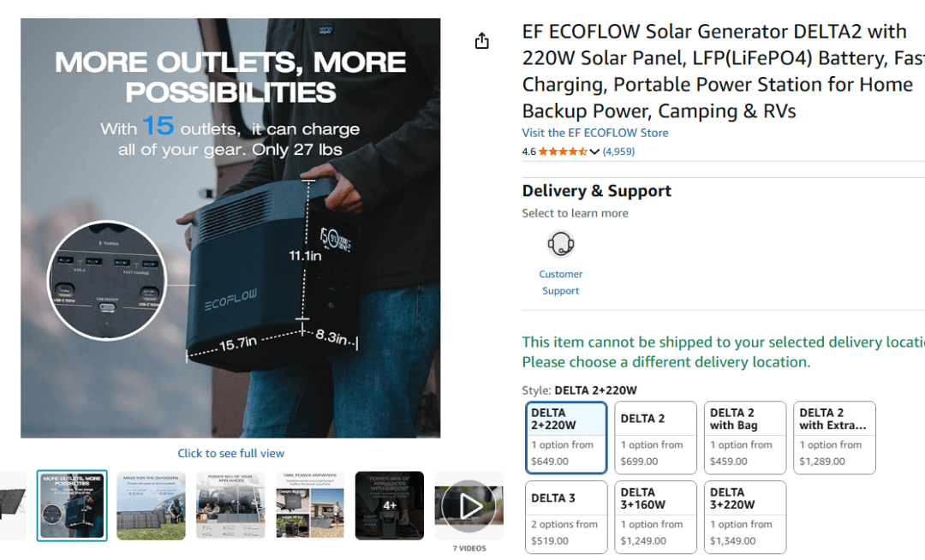The height and width of the screenshot is (560, 925).
Task: Click the Customer Support headset icon
Action: (561, 245)
